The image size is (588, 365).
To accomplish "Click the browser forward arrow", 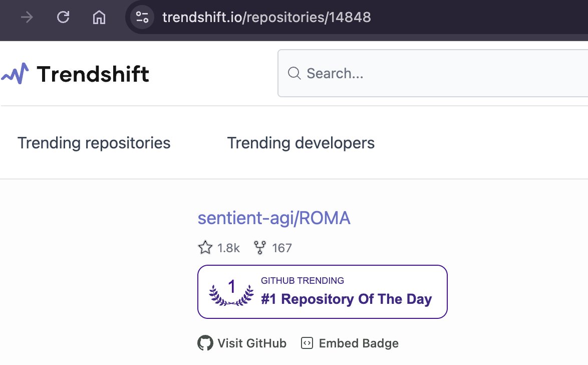I will pyautogui.click(x=27, y=18).
